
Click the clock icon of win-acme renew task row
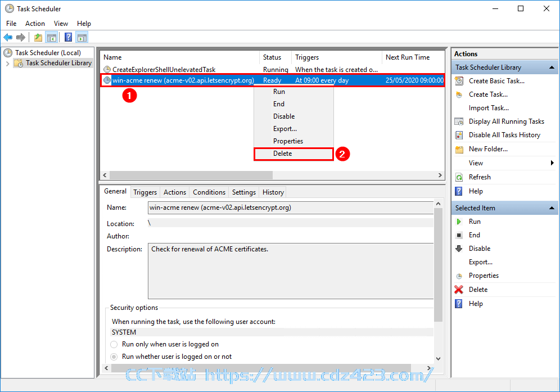click(x=107, y=80)
